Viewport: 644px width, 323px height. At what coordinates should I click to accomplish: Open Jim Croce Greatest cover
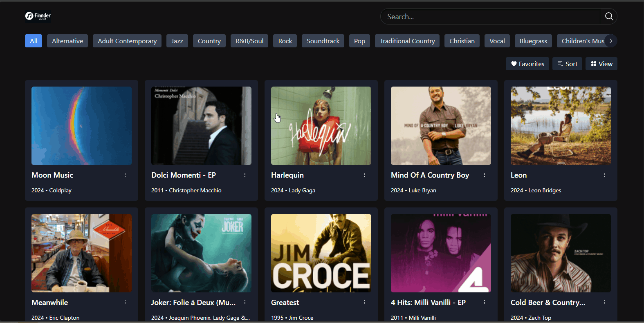[x=321, y=253]
